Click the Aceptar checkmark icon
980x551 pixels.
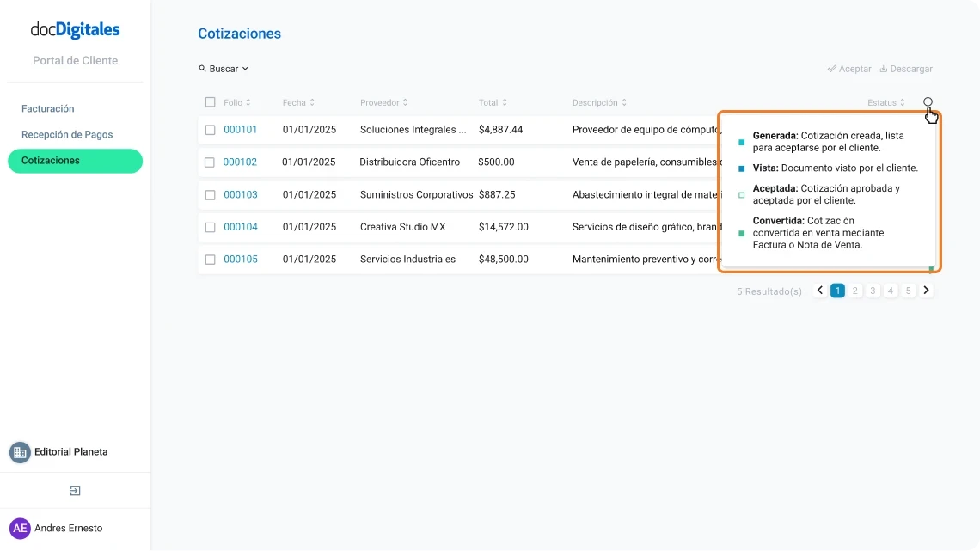(832, 69)
